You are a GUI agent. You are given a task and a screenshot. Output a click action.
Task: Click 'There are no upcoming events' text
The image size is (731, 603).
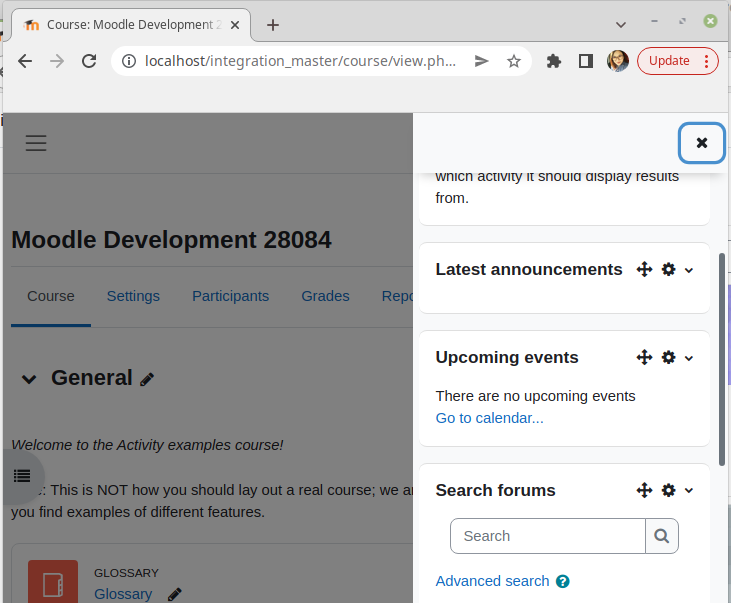pos(535,396)
